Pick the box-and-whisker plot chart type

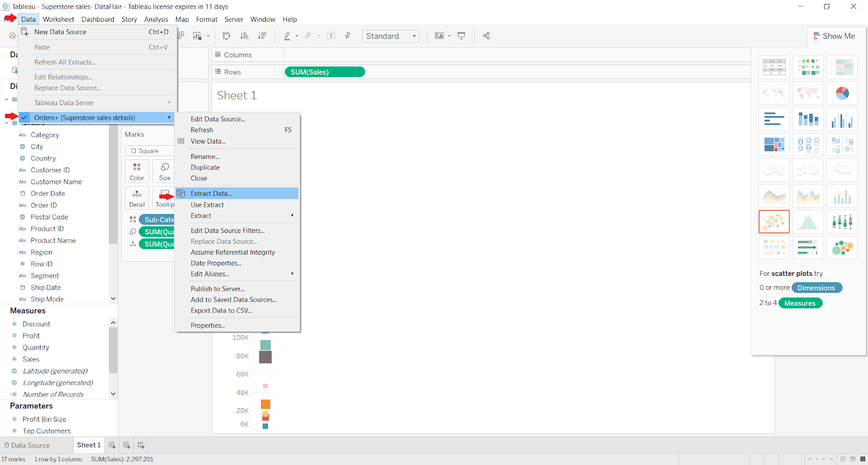[x=843, y=222]
